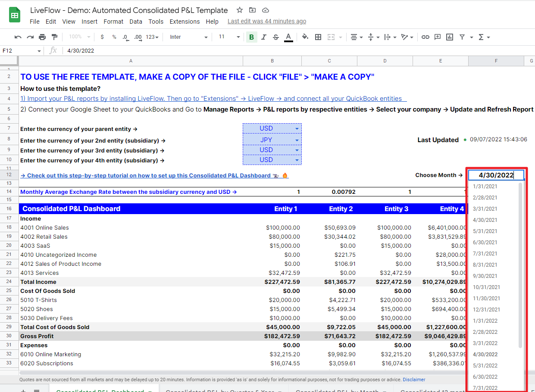The image size is (535, 392).
Task: Click the month dropdown list scrollbar
Action: point(520,265)
